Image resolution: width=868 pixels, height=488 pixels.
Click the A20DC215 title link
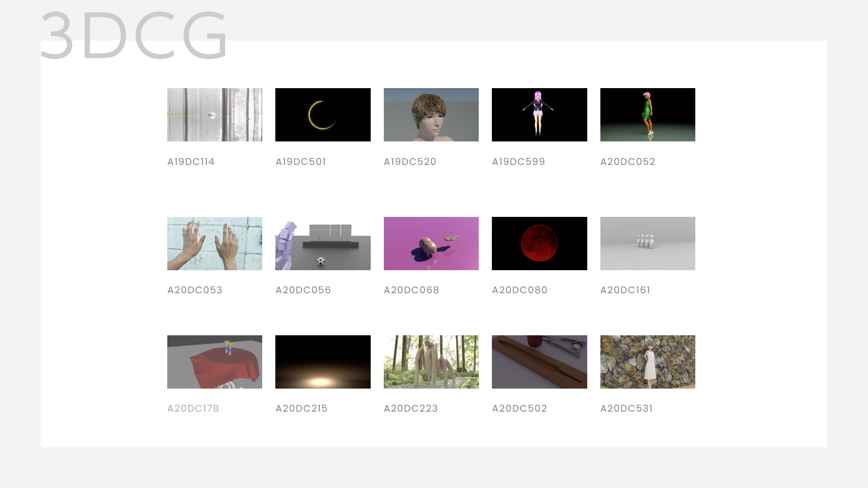(302, 408)
